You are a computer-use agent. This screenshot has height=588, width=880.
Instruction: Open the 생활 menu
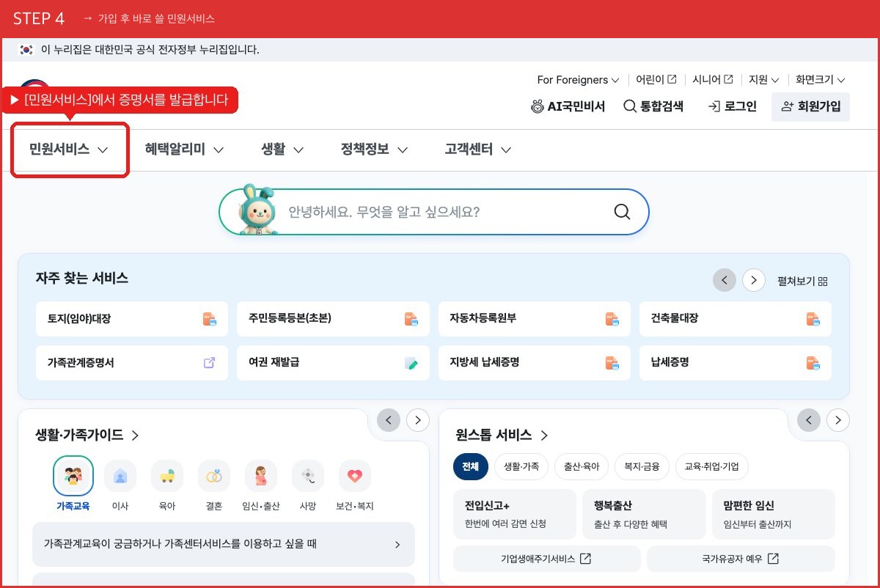point(282,150)
